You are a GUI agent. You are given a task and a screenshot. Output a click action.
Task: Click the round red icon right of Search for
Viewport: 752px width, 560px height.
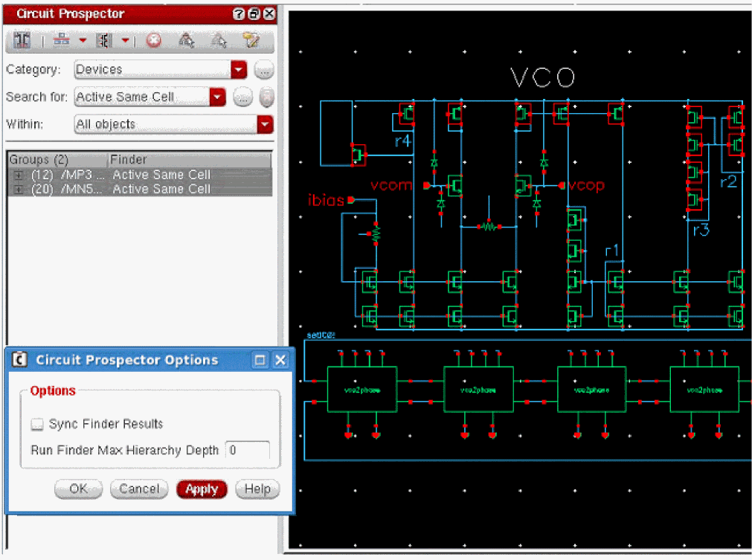pyautogui.click(x=266, y=97)
